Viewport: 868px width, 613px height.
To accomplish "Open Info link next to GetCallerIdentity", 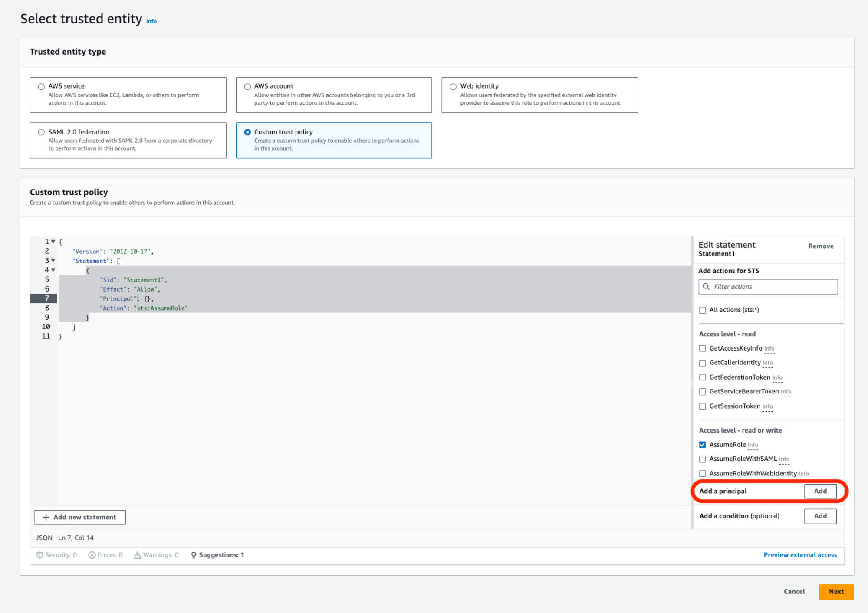I will coord(767,363).
